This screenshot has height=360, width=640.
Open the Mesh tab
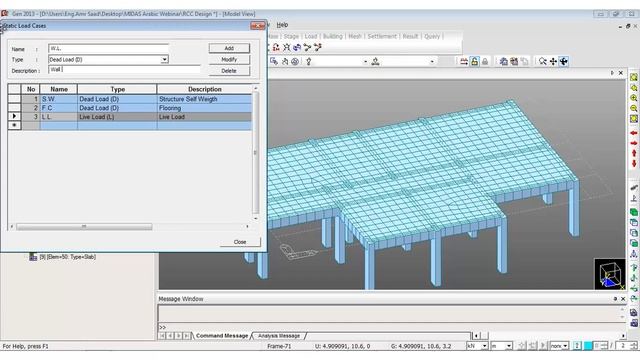355,36
